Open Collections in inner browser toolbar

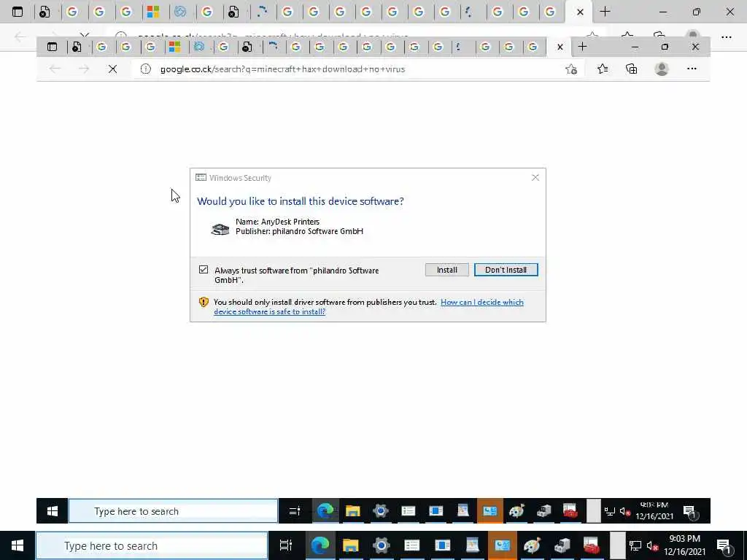click(631, 69)
